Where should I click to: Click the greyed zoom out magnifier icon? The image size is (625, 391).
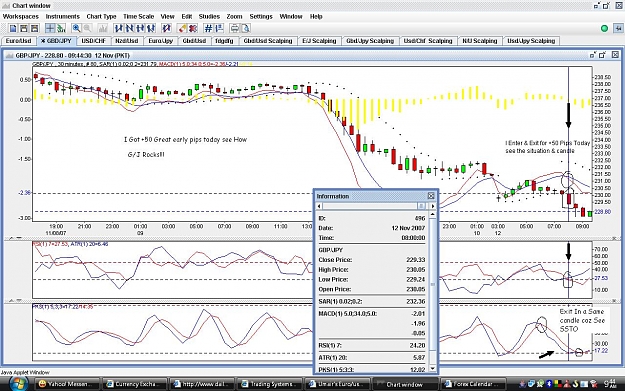tap(87, 28)
